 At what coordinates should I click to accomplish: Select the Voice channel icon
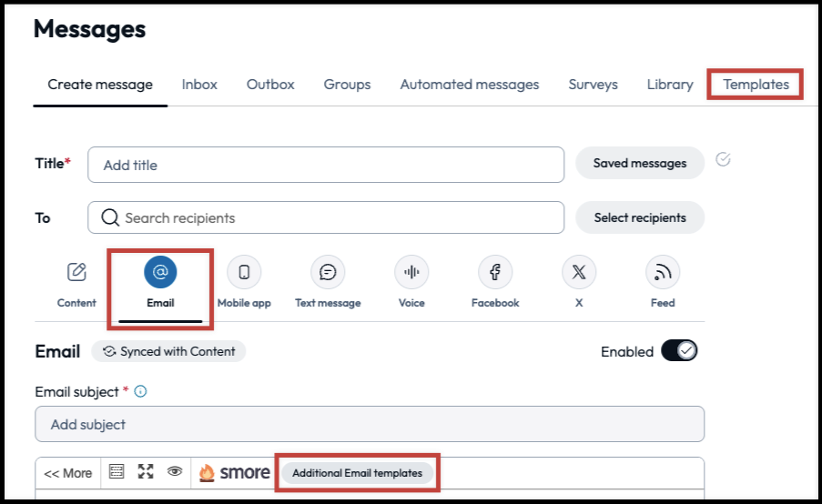point(411,272)
